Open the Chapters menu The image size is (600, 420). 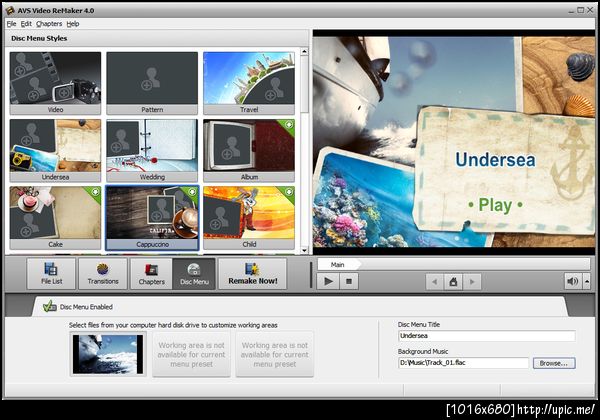(49, 24)
